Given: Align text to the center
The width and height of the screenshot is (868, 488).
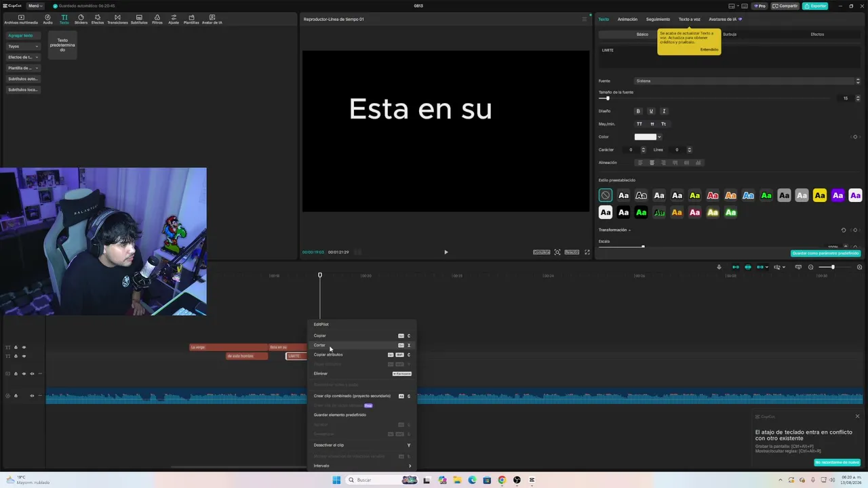Looking at the screenshot, I should point(652,163).
